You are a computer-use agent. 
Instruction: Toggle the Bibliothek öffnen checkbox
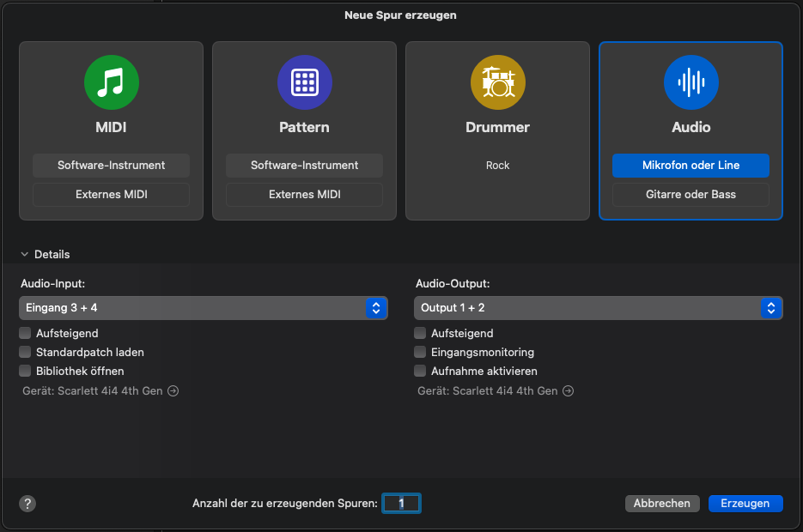(25, 371)
